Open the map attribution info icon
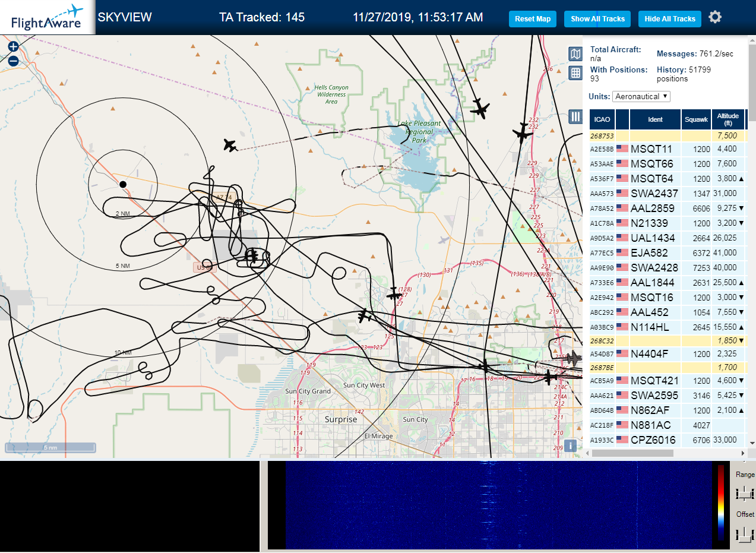 point(570,445)
